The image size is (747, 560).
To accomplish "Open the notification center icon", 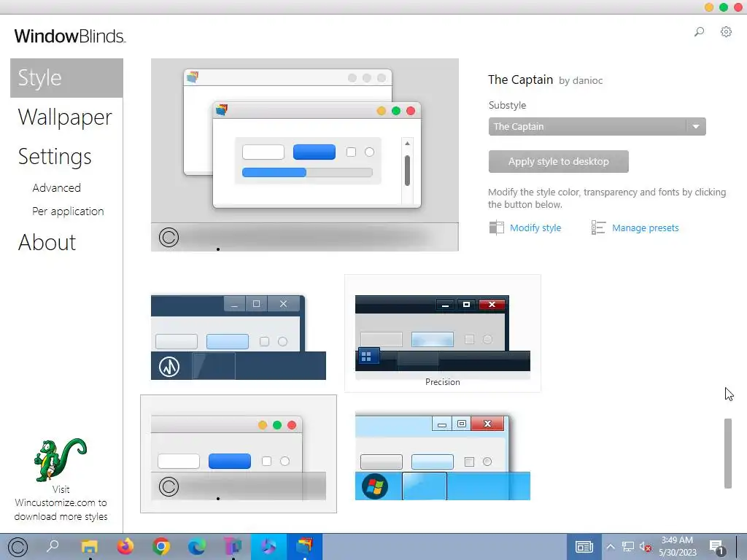I will pos(716,547).
